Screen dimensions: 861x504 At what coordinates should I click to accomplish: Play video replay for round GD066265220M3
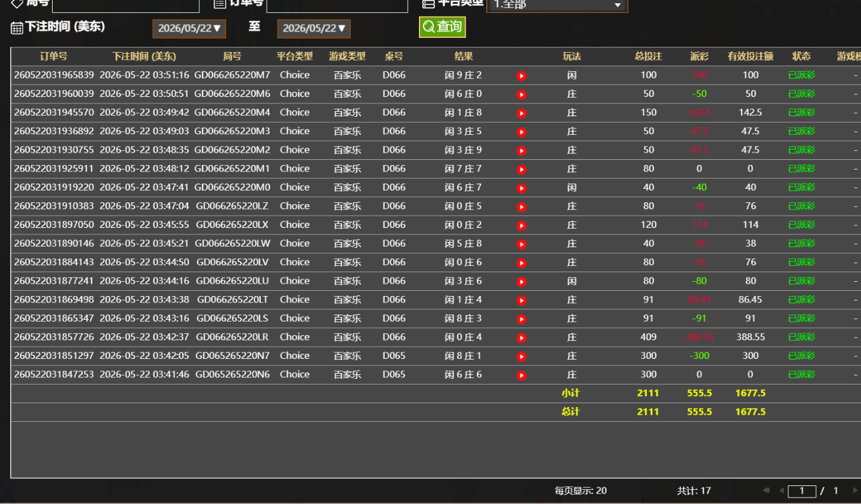click(x=522, y=132)
